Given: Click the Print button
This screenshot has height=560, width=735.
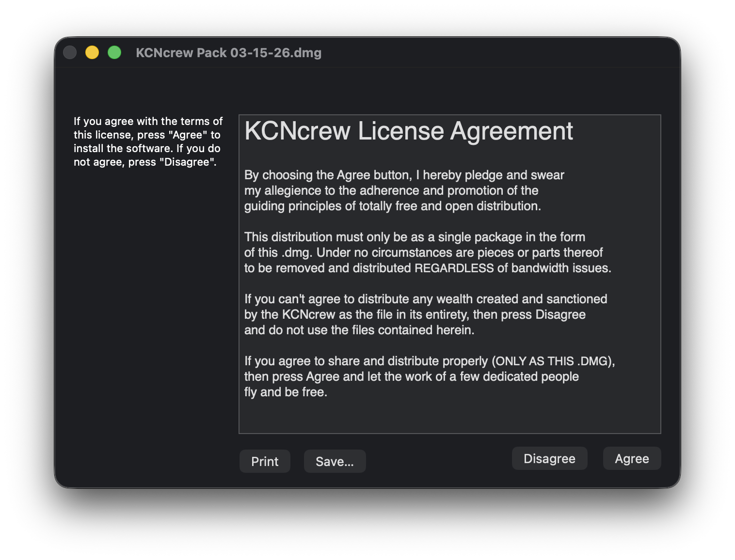Looking at the screenshot, I should pos(265,461).
